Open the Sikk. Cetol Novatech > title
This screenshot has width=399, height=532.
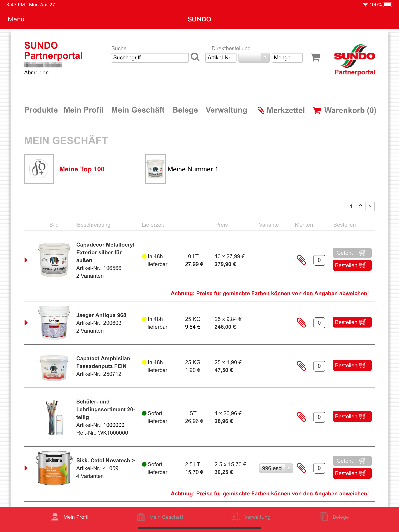point(105,460)
